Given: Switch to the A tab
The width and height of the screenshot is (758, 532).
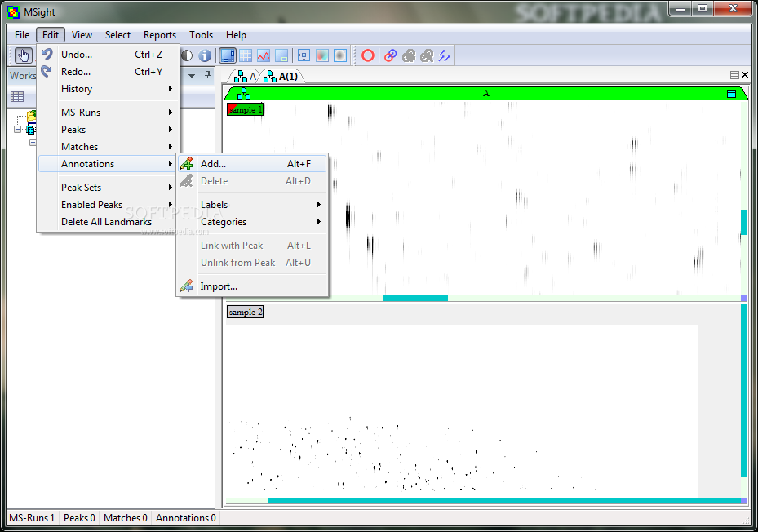Looking at the screenshot, I should pos(245,77).
